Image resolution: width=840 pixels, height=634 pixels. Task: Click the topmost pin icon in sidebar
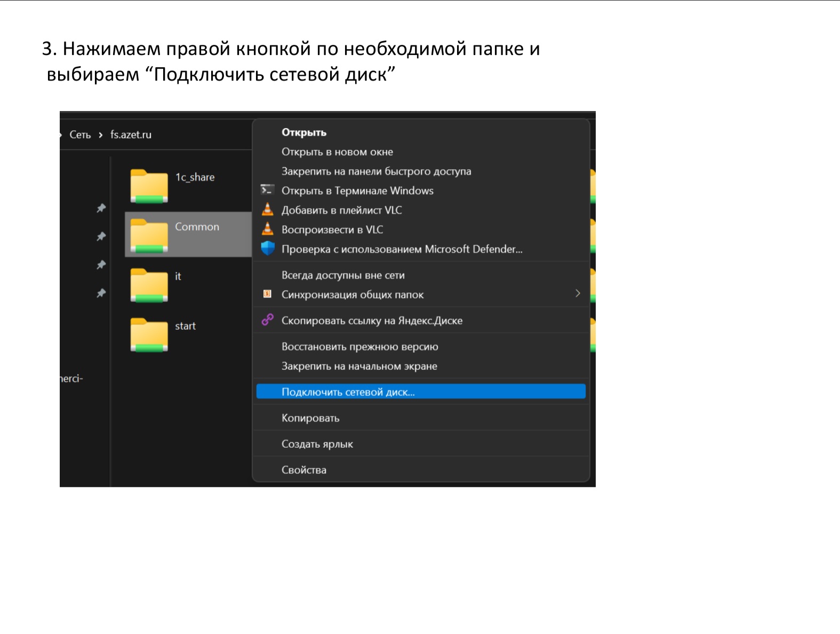click(101, 208)
